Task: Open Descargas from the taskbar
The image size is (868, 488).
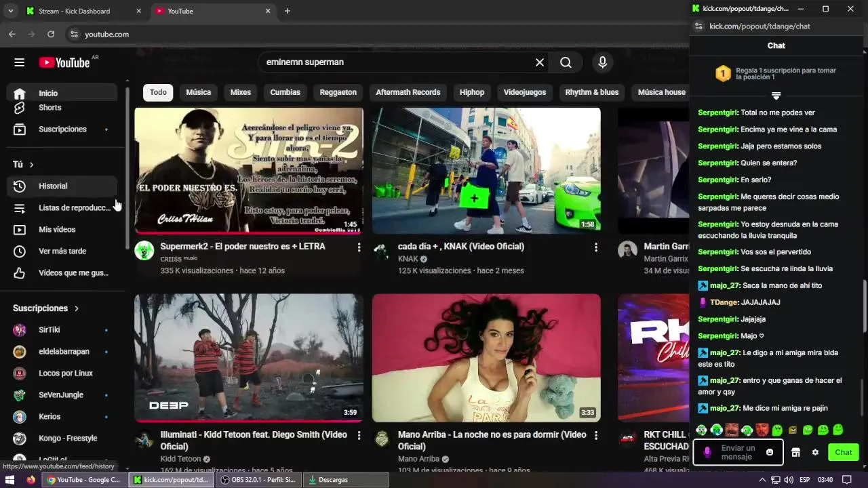Action: pyautogui.click(x=346, y=480)
